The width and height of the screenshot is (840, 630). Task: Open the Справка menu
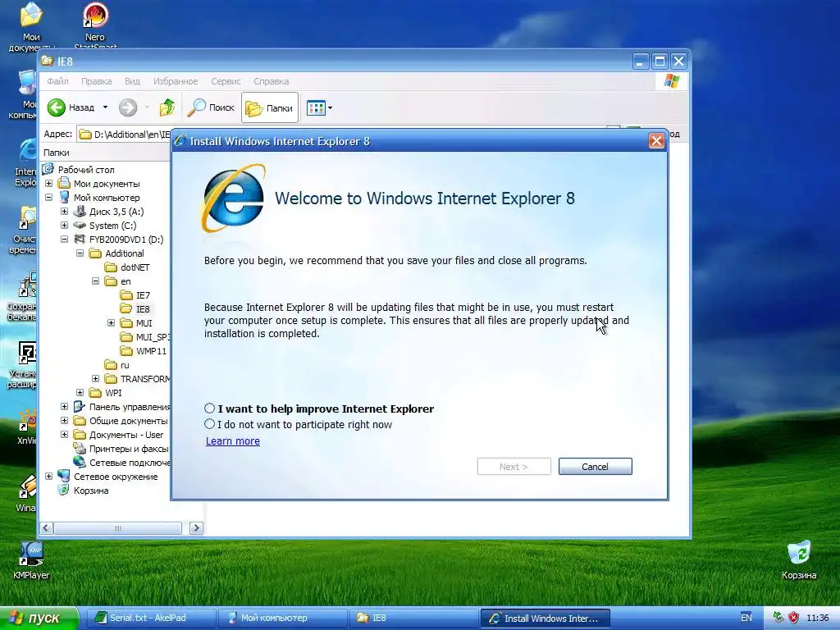271,81
